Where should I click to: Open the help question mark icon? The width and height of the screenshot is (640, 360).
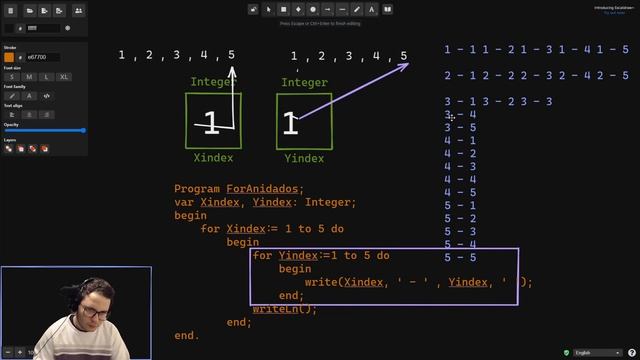click(x=632, y=353)
